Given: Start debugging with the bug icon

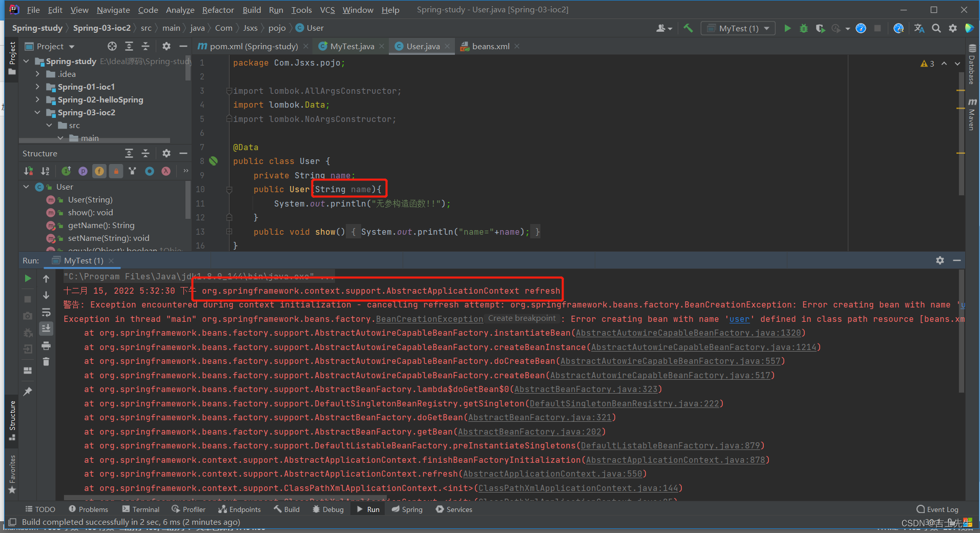Looking at the screenshot, I should (x=804, y=29).
